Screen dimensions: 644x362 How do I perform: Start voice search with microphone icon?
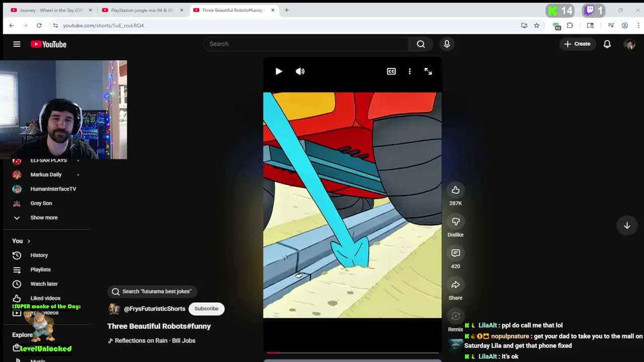point(447,44)
